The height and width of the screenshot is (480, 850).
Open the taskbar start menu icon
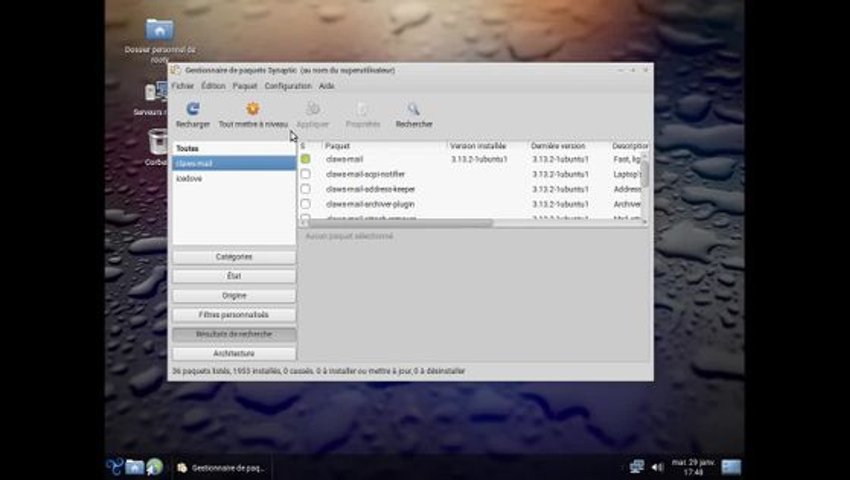(114, 466)
